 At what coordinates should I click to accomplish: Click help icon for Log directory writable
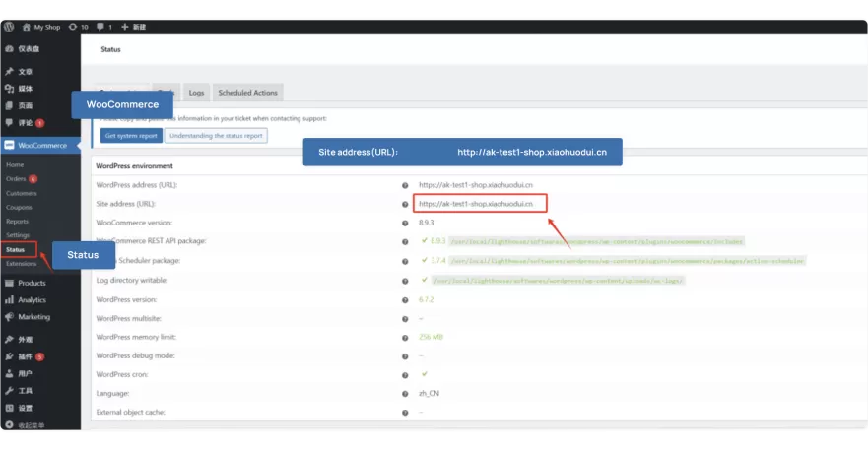(405, 281)
